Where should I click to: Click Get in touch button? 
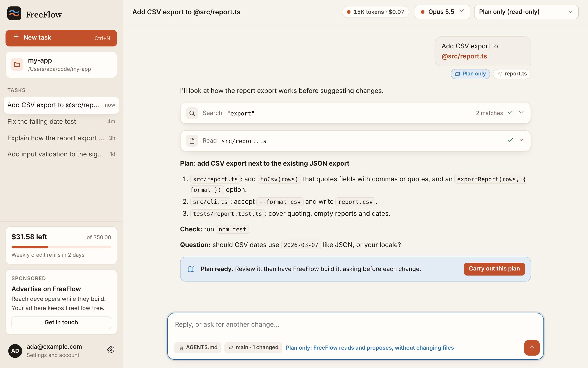pos(61,322)
